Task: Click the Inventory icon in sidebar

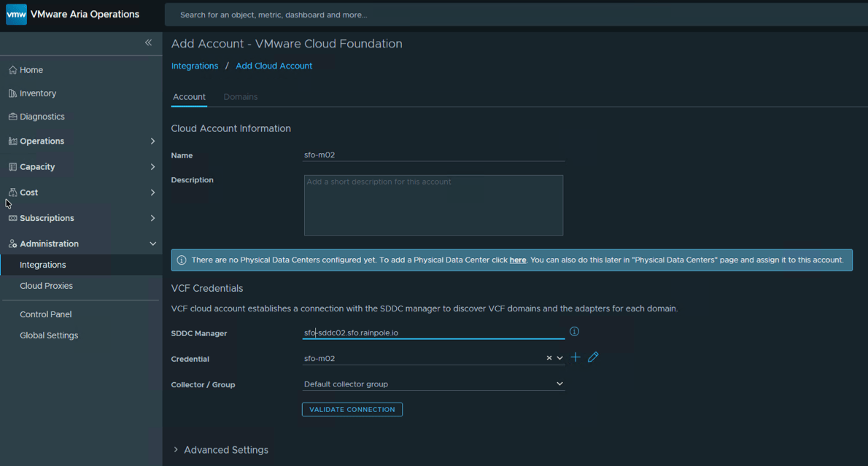Action: pyautogui.click(x=12, y=93)
